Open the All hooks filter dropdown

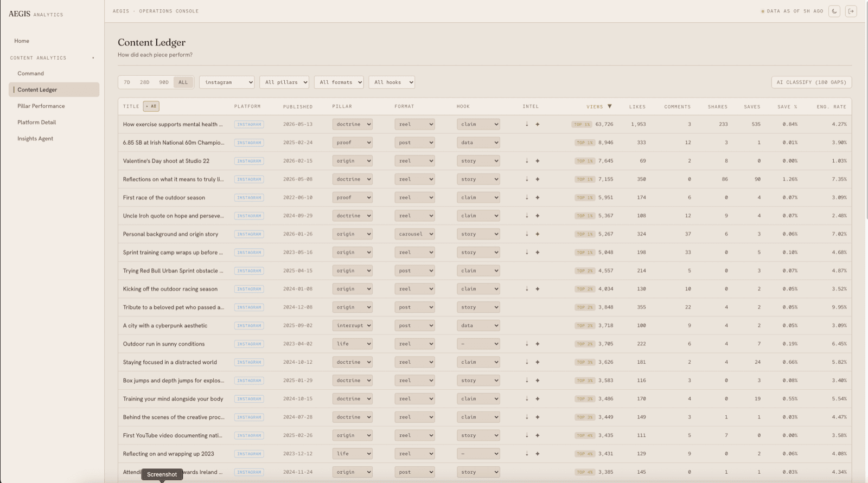392,82
